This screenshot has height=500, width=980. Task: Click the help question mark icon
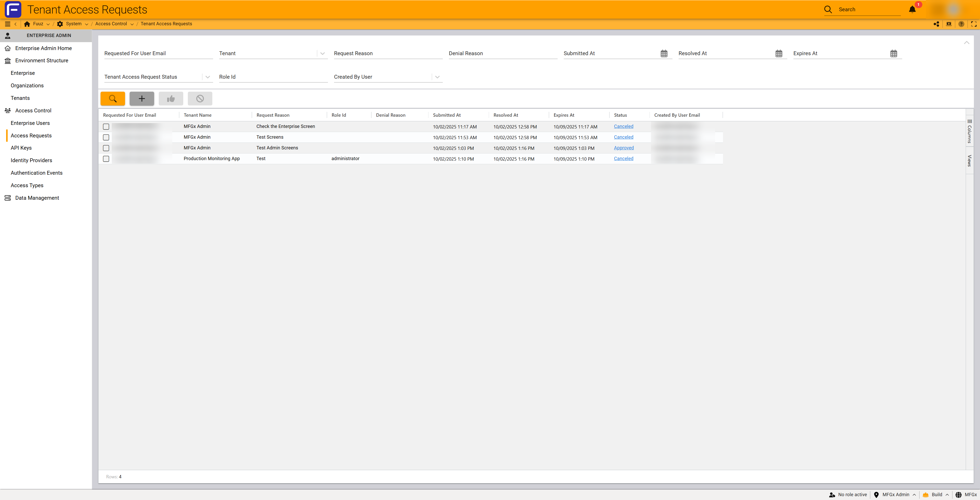tap(961, 24)
